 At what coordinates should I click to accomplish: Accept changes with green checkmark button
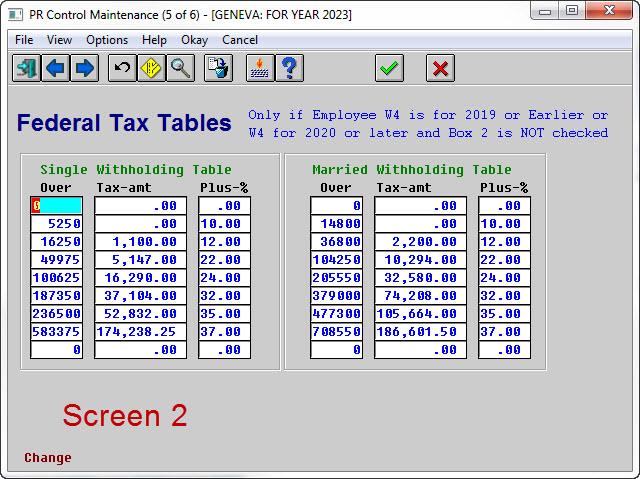389,68
